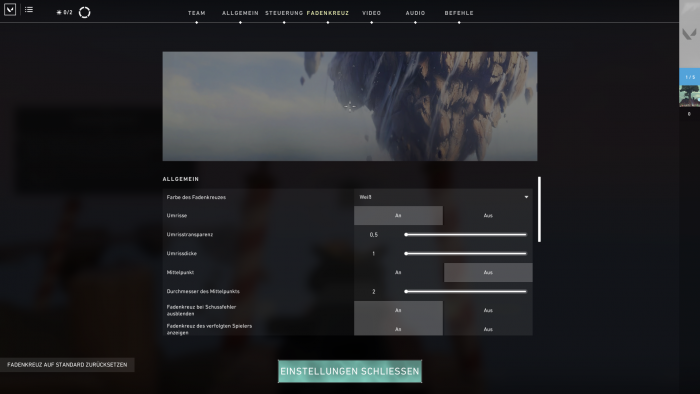Image resolution: width=700 pixels, height=394 pixels.
Task: Open the list menu icon beside the logo
Action: [29, 9]
